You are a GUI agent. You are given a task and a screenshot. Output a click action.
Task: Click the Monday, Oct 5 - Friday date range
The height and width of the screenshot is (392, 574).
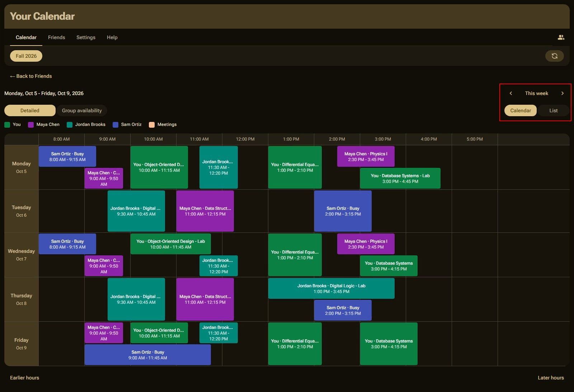[x=44, y=93]
